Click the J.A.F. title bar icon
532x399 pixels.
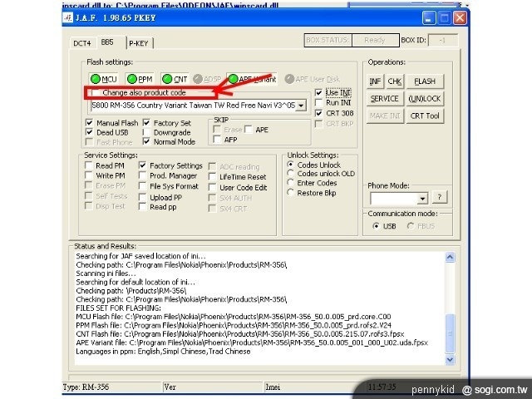70,16
